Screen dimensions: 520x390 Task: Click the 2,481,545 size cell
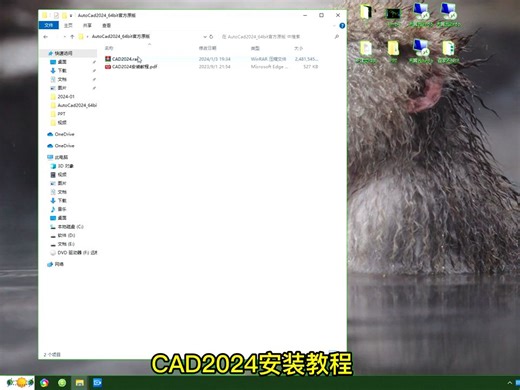point(306,59)
